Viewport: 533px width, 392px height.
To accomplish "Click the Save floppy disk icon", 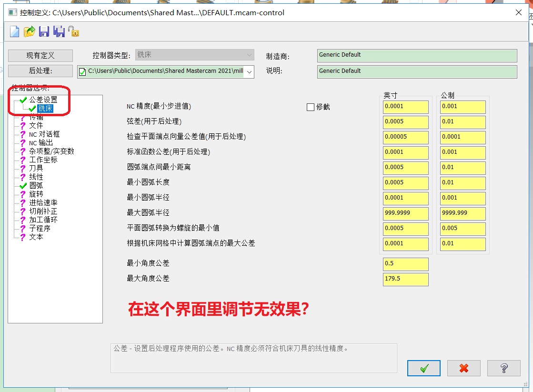I will [x=44, y=31].
